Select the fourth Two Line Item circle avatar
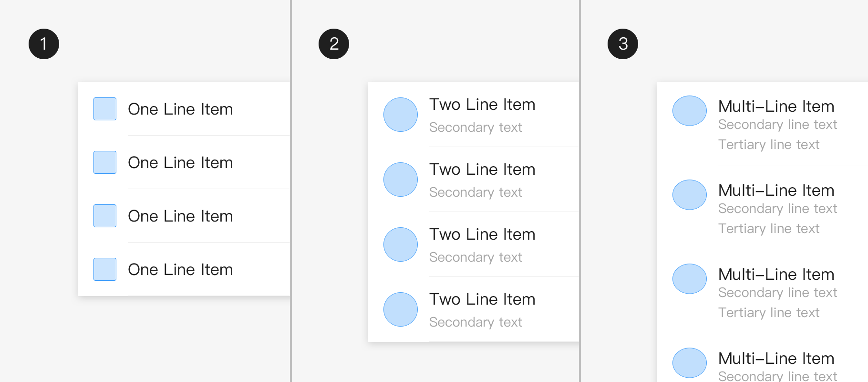 click(401, 309)
